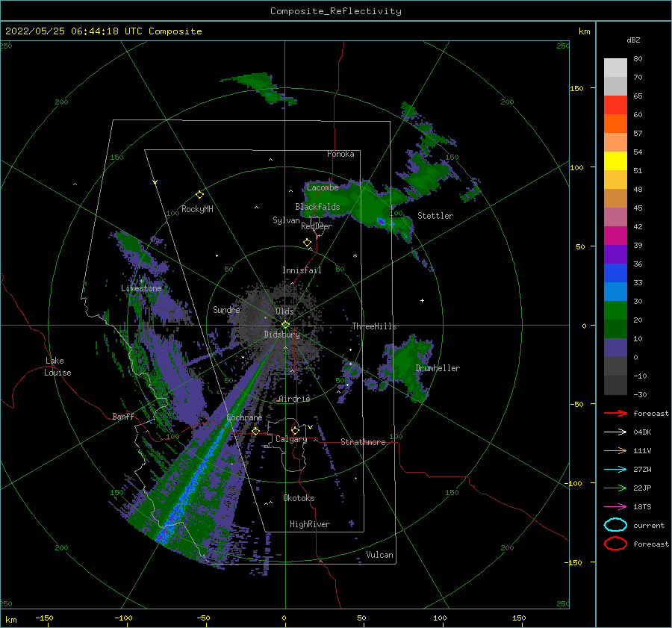Select the 33 dBZ blue color swatch
Image resolution: width=672 pixels, height=628 pixels.
(615, 273)
